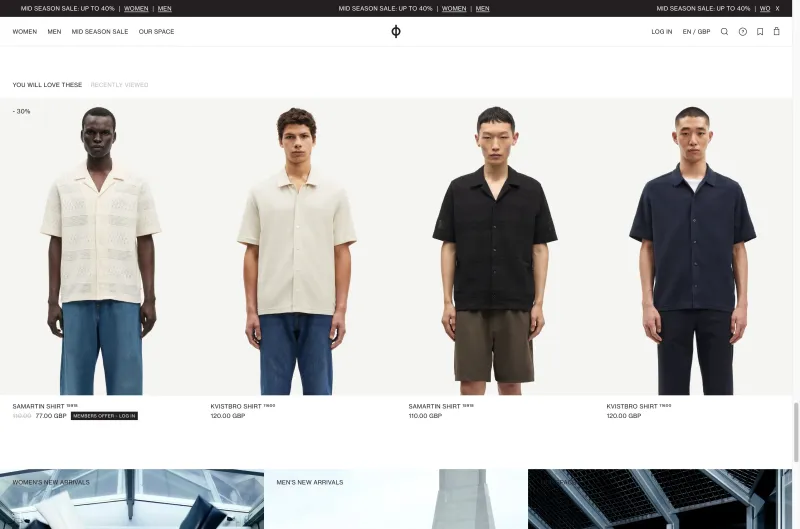
Task: Go to MID SEASON SALE menu
Action: pyautogui.click(x=100, y=32)
